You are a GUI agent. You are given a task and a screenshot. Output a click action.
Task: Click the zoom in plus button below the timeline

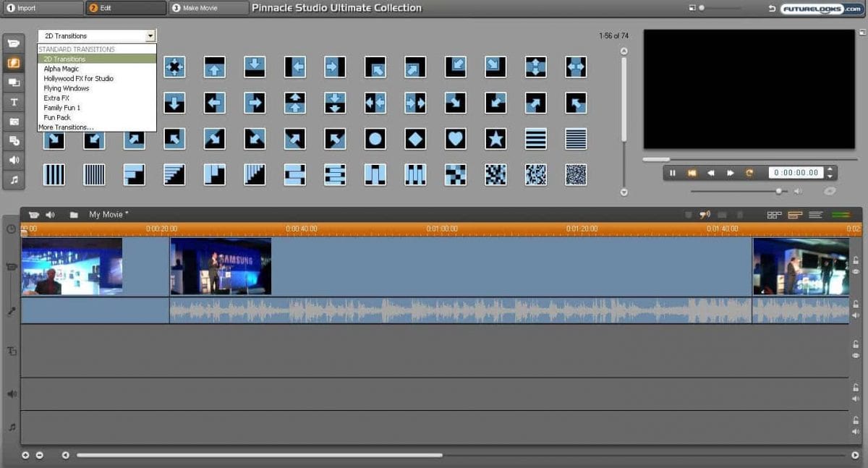(x=25, y=455)
